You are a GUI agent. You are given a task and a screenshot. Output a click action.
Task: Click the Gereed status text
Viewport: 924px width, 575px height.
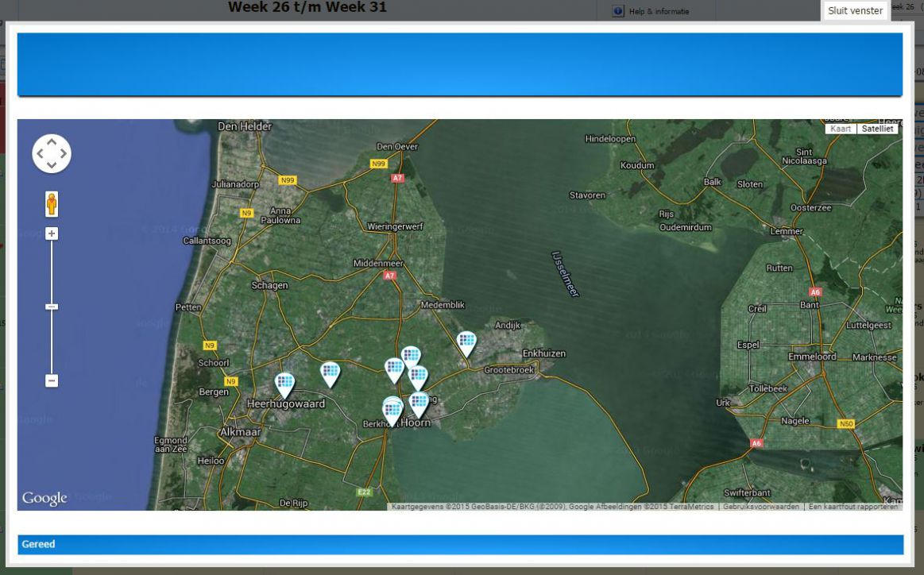point(38,544)
